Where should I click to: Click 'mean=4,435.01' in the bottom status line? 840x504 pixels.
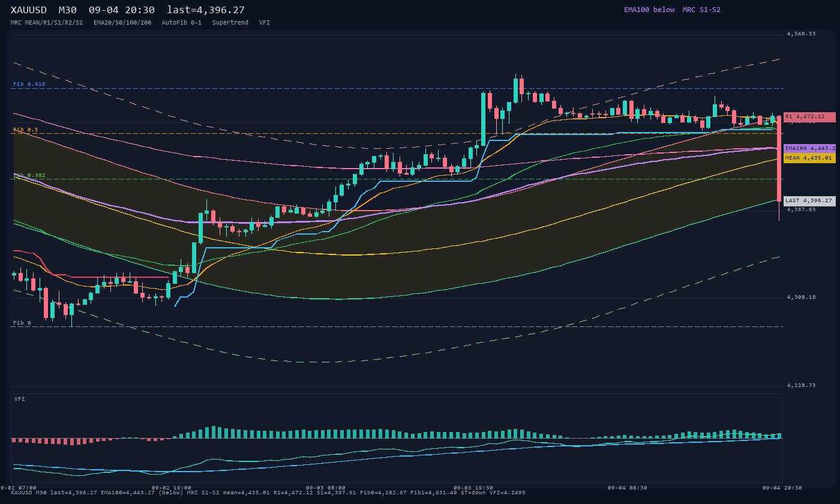coord(247,493)
